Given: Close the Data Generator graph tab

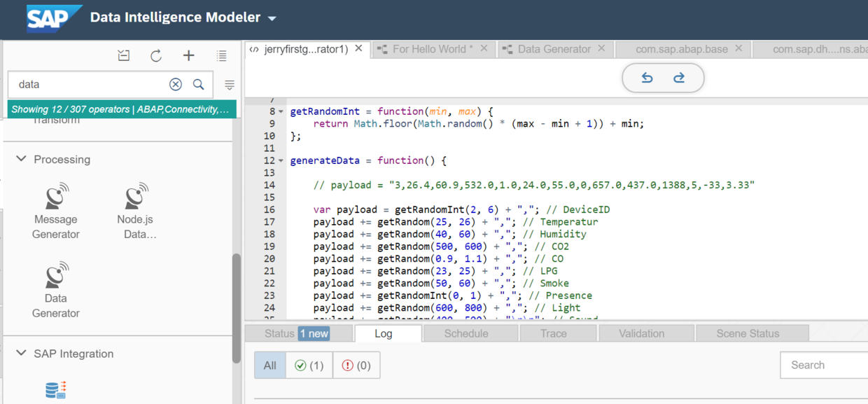Looking at the screenshot, I should pos(601,48).
